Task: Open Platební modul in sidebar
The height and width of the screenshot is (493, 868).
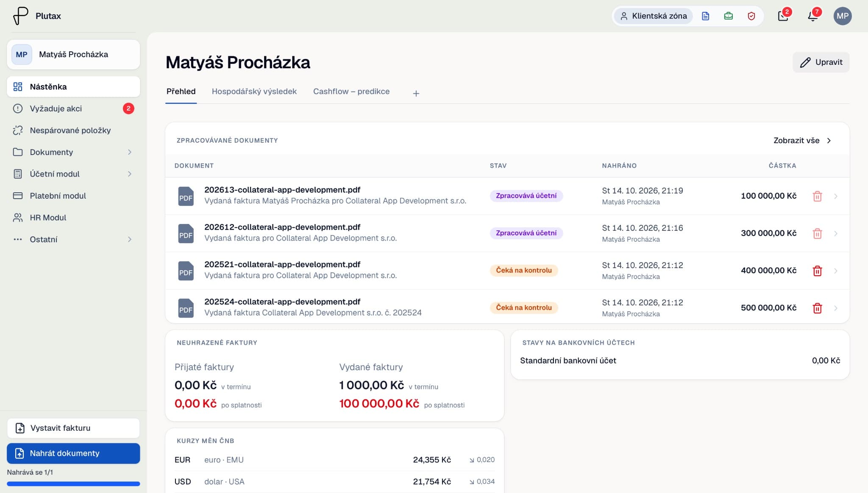Action: click(73, 196)
